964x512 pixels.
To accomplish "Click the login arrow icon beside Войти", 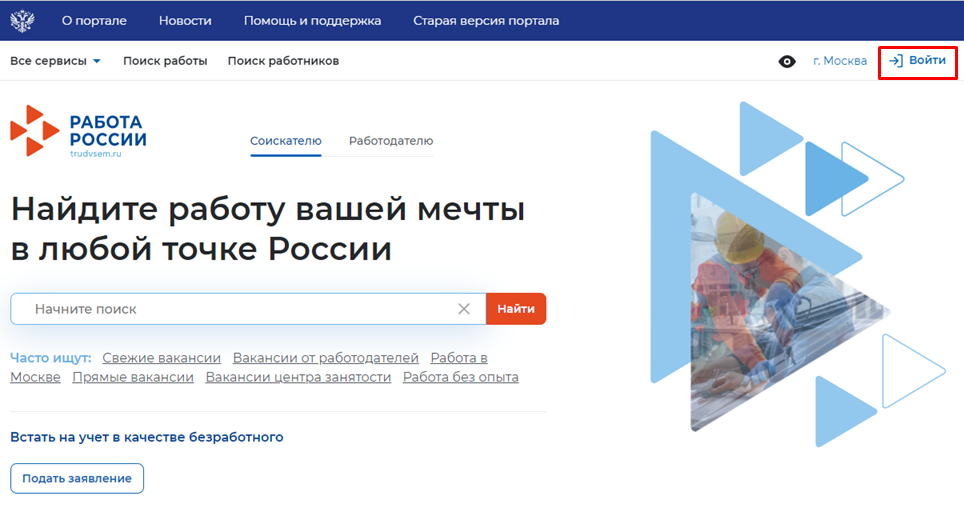I will pyautogui.click(x=896, y=61).
